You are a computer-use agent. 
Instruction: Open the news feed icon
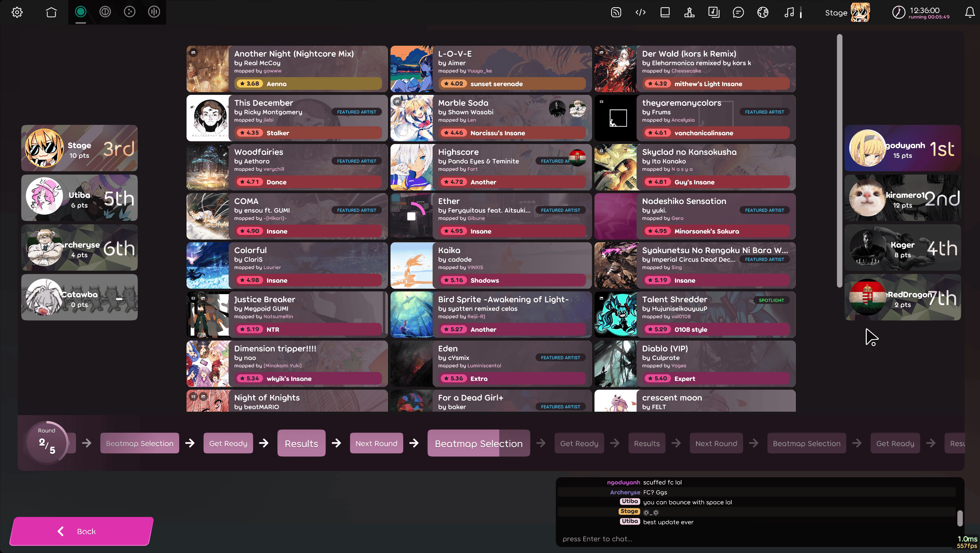pos(616,12)
